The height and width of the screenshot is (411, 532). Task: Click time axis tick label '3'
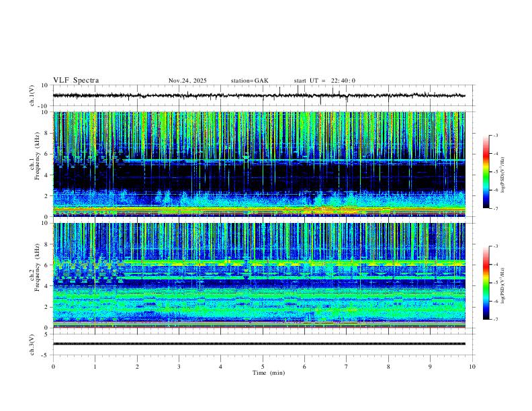179,367
